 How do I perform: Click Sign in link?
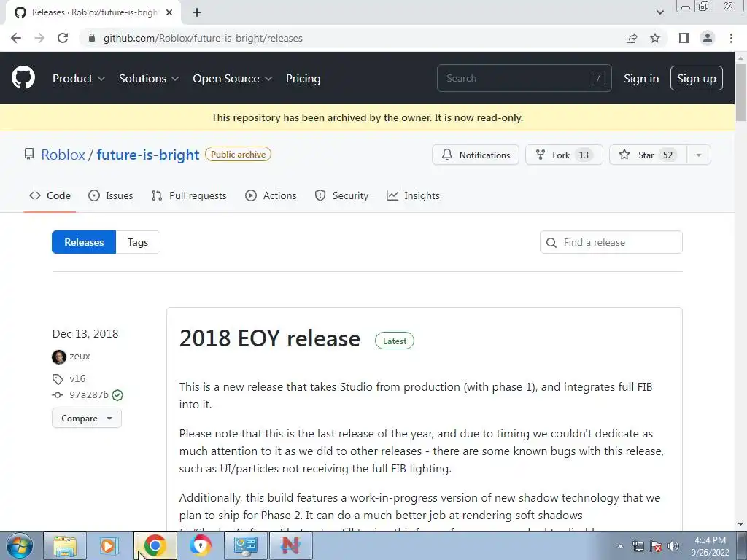click(641, 79)
